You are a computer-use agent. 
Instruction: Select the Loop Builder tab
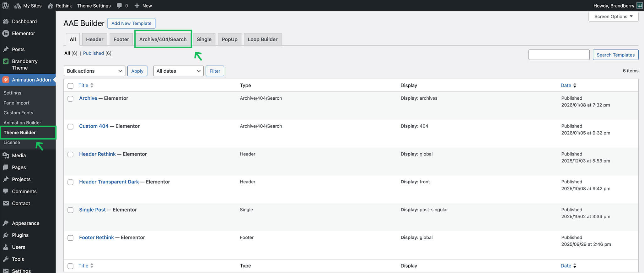(262, 39)
